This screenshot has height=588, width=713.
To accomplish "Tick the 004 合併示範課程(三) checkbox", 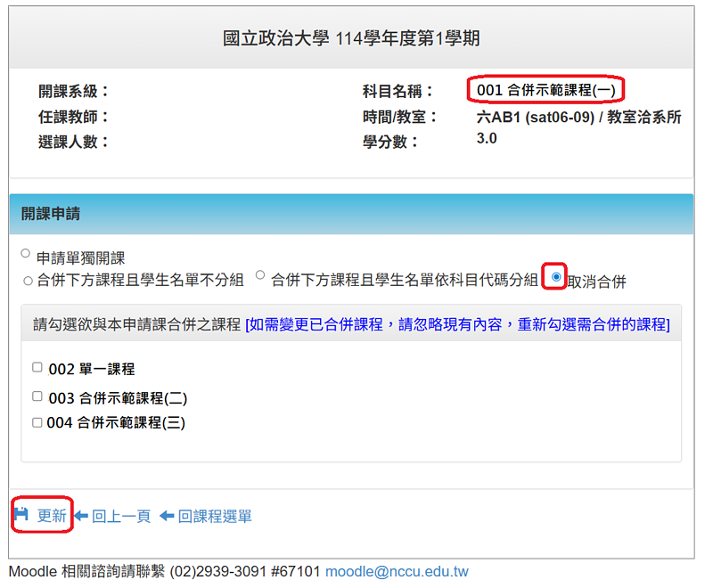I will (x=37, y=422).
